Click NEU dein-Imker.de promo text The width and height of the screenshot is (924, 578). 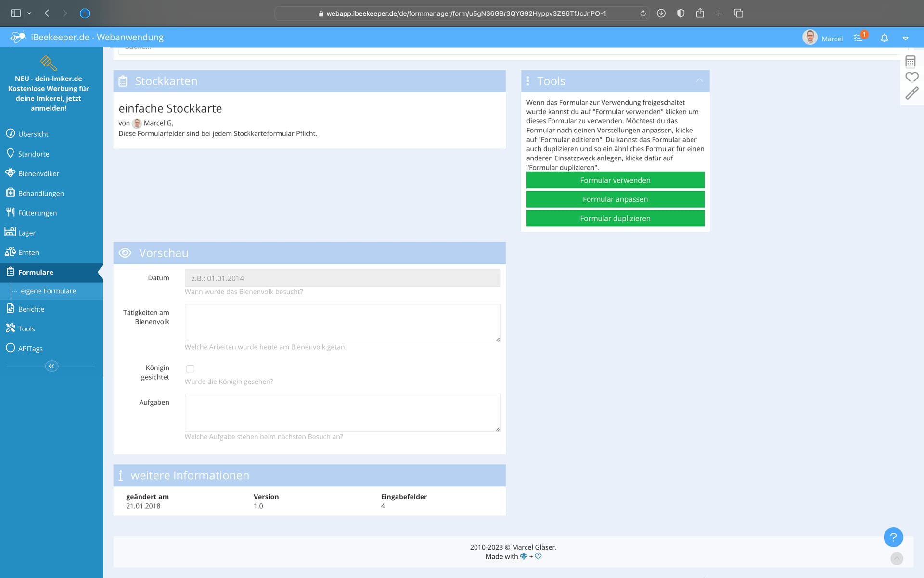[49, 93]
